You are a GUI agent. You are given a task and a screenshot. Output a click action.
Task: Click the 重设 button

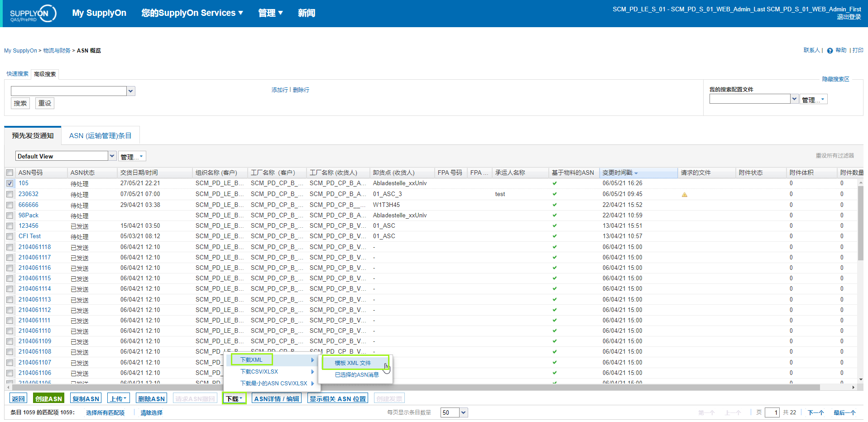click(45, 103)
